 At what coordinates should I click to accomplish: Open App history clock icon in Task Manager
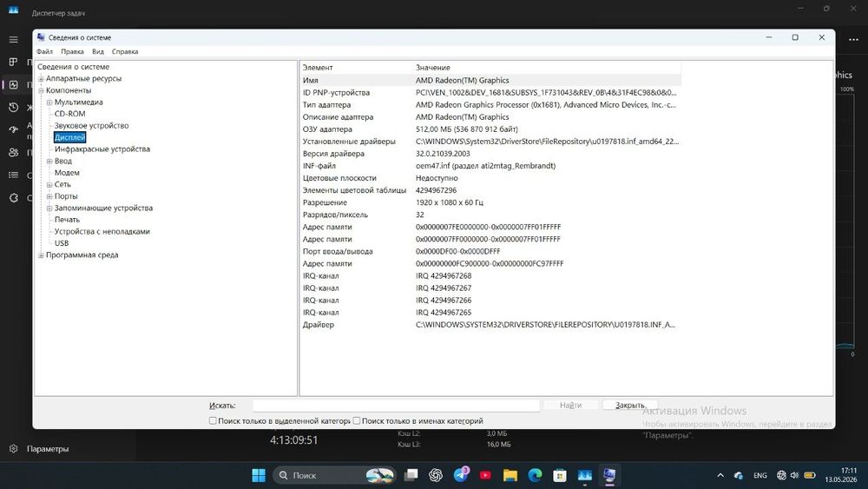click(x=13, y=108)
